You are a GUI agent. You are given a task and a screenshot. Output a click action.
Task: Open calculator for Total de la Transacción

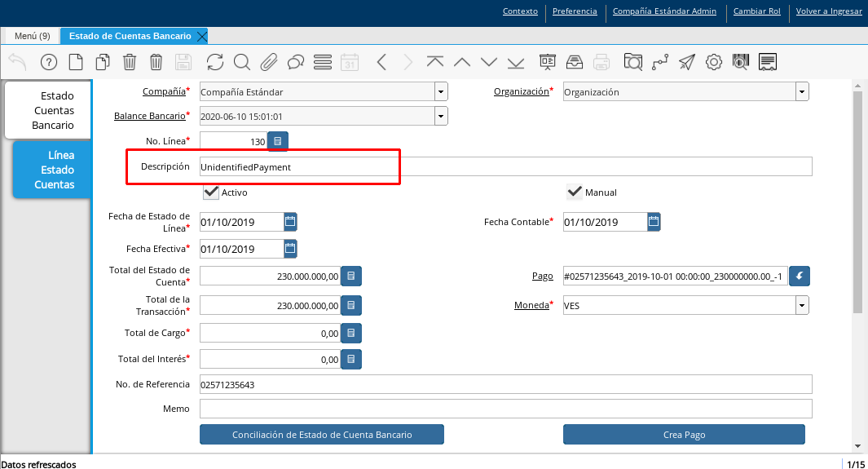tap(351, 305)
